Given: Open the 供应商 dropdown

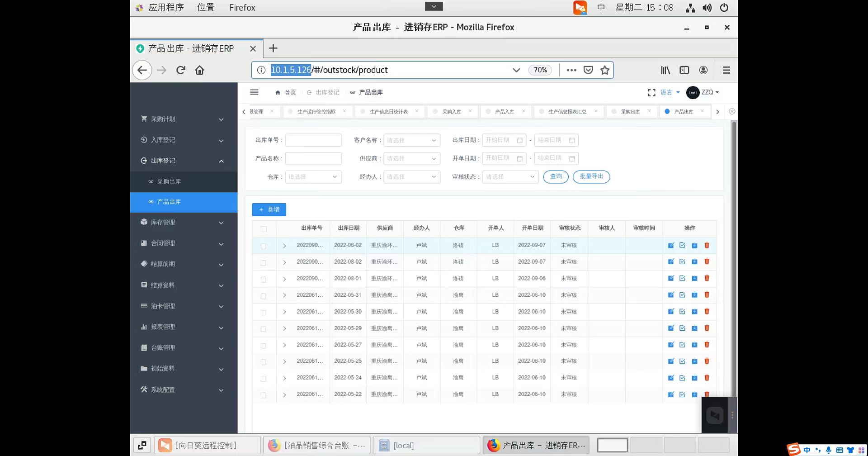Looking at the screenshot, I should pyautogui.click(x=411, y=158).
